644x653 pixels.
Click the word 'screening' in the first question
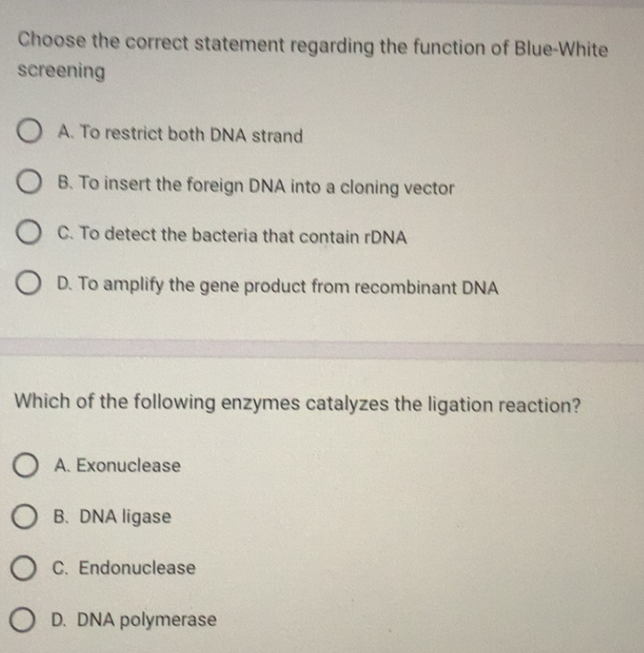[61, 71]
